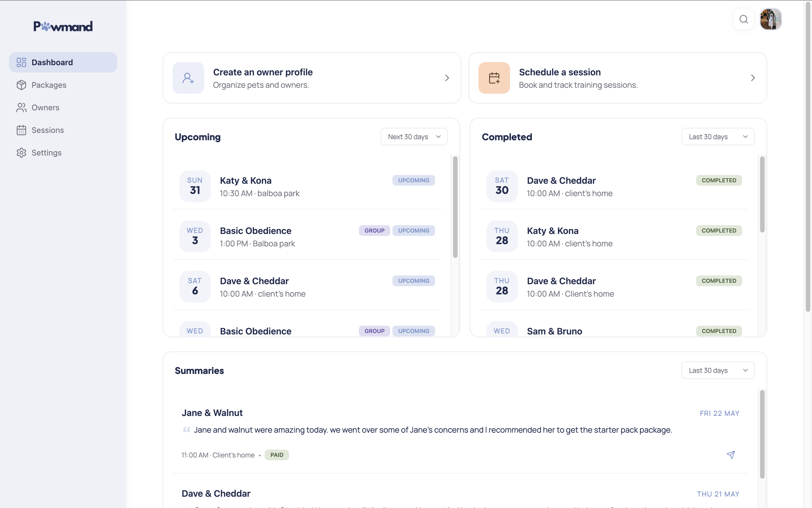Click the Upcoming list scrollbar
Screen dimensions: 812x508
click(x=455, y=207)
